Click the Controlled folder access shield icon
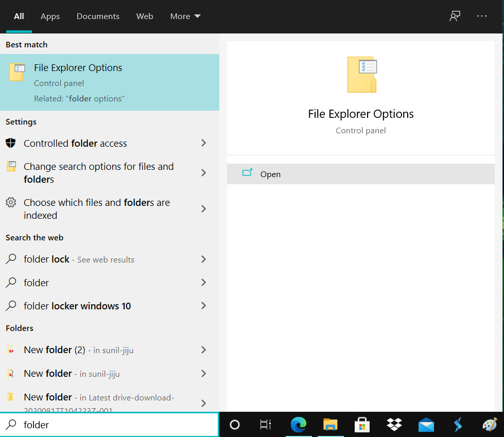The image size is (504, 437). (x=11, y=143)
